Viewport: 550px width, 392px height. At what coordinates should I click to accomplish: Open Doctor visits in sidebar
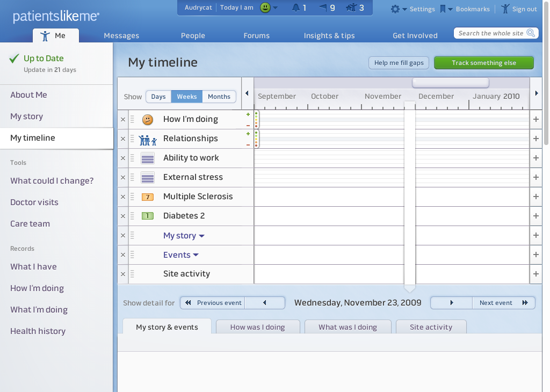(x=34, y=202)
